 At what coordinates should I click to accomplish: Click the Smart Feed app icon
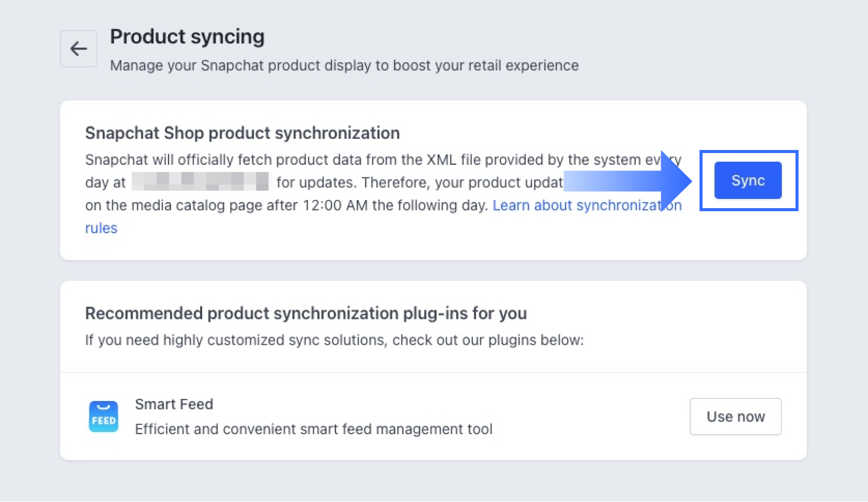(104, 416)
